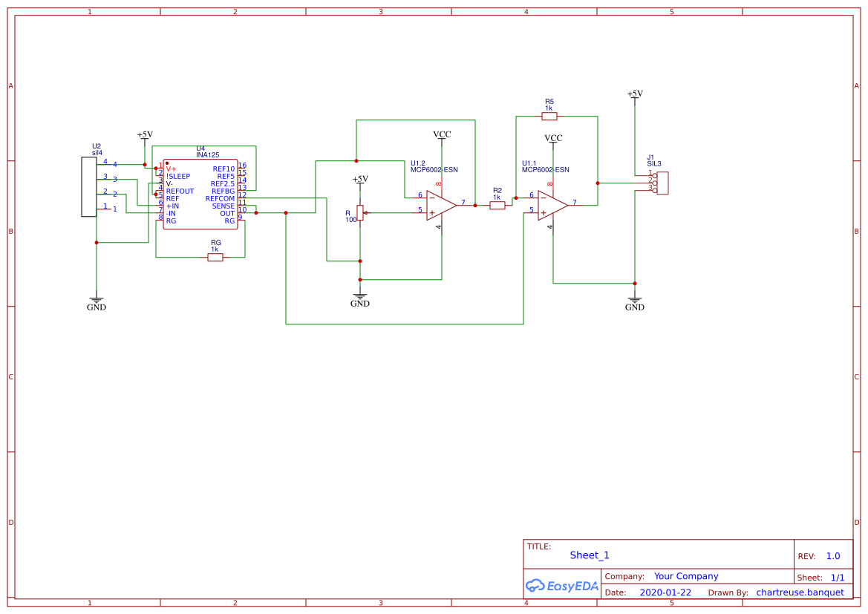This screenshot has width=868, height=614.
Task: Click the GND symbol under the potentiometer
Action: 359,296
